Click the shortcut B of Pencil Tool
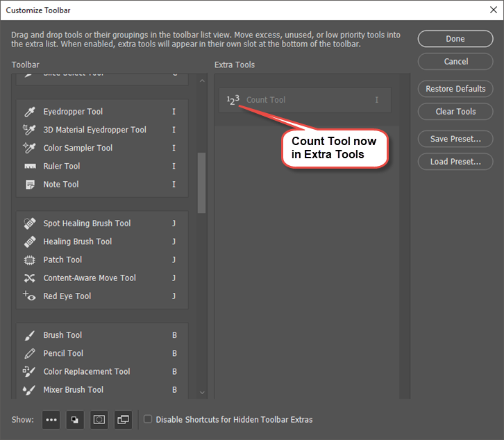 click(174, 353)
